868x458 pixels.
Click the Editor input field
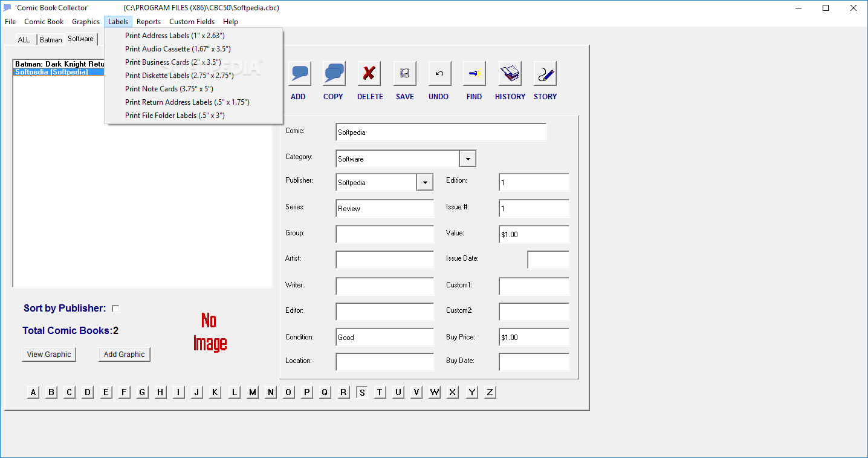coord(385,312)
